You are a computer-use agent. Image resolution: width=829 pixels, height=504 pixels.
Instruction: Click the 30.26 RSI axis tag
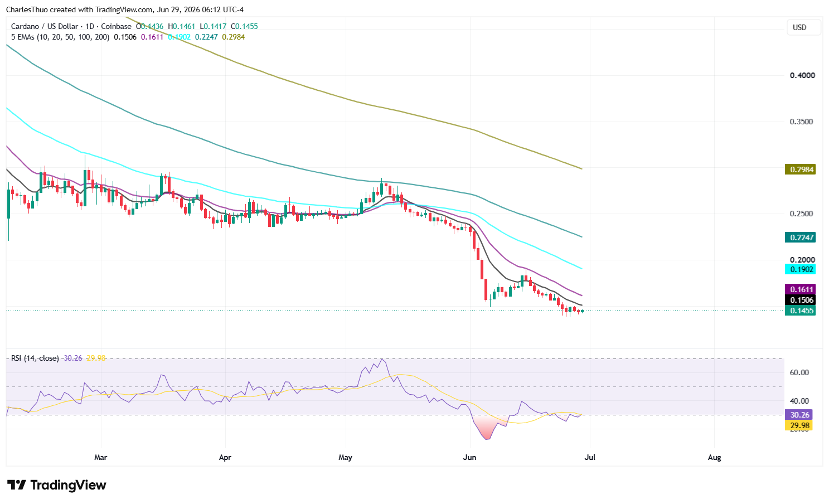tap(798, 415)
